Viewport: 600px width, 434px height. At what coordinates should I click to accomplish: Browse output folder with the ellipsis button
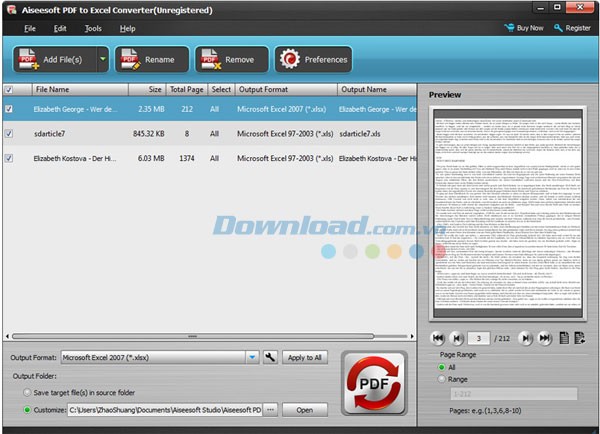(x=270, y=410)
